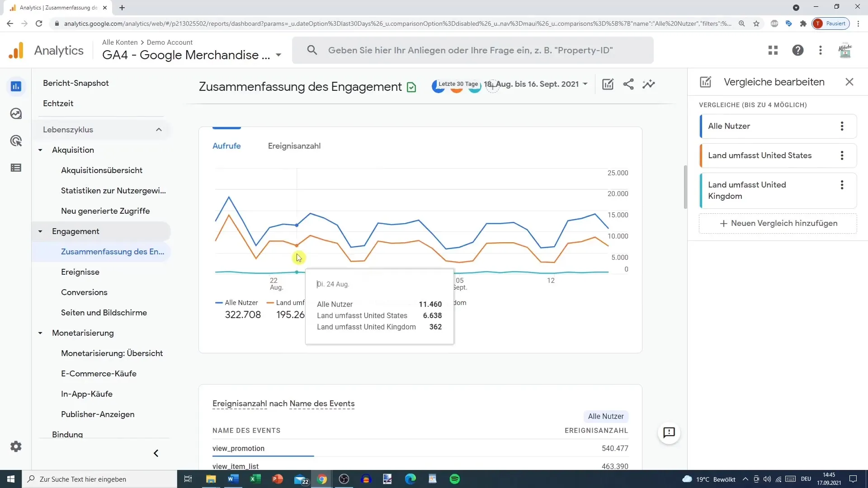
Task: Open In-App-Käufe report
Action: point(87,394)
